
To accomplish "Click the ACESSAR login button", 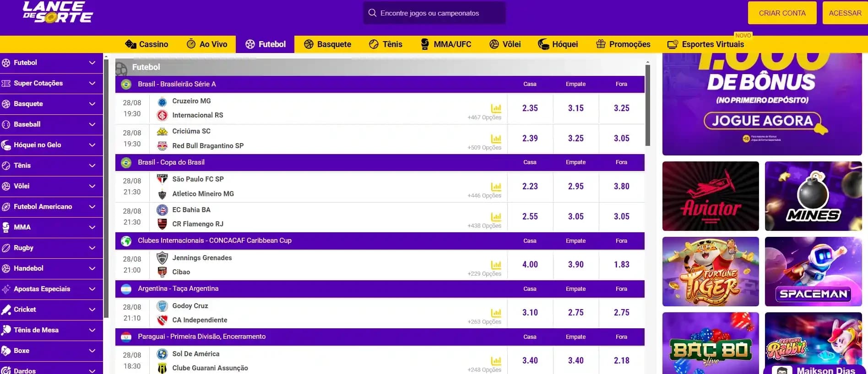I will point(845,13).
